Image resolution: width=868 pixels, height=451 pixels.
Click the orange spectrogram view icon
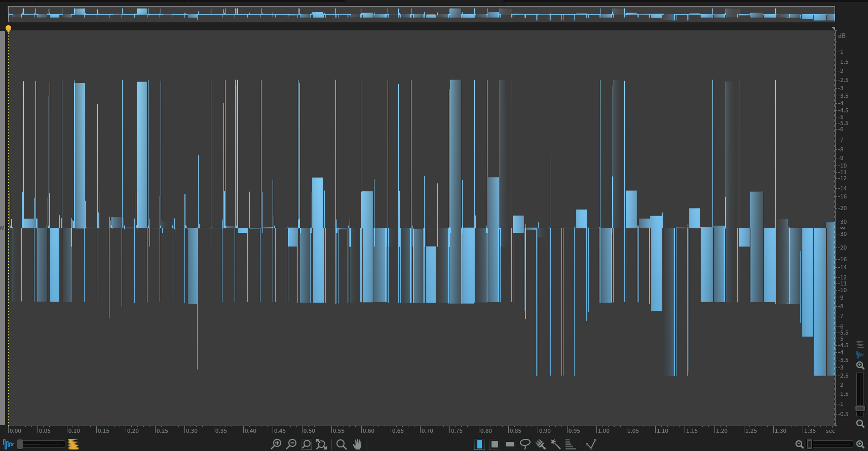(x=73, y=444)
